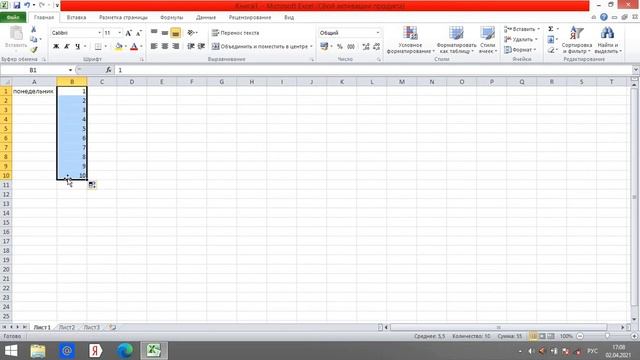Decrease font size with small A icon
The image size is (640, 360).
pos(139,33)
